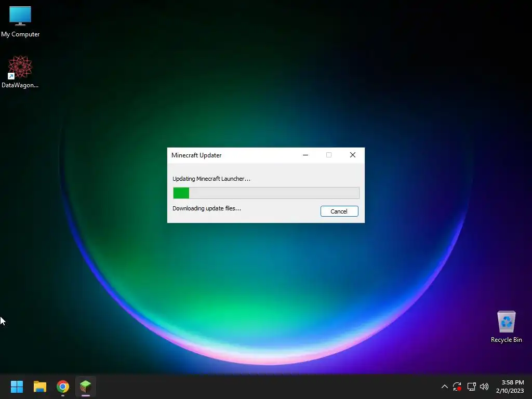Cancel the Minecraft Launcher update
532x399 pixels.
(x=339, y=211)
